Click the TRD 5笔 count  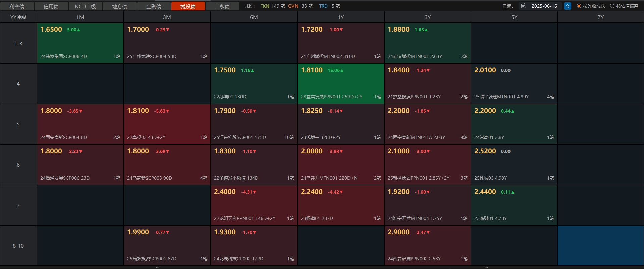coord(329,6)
